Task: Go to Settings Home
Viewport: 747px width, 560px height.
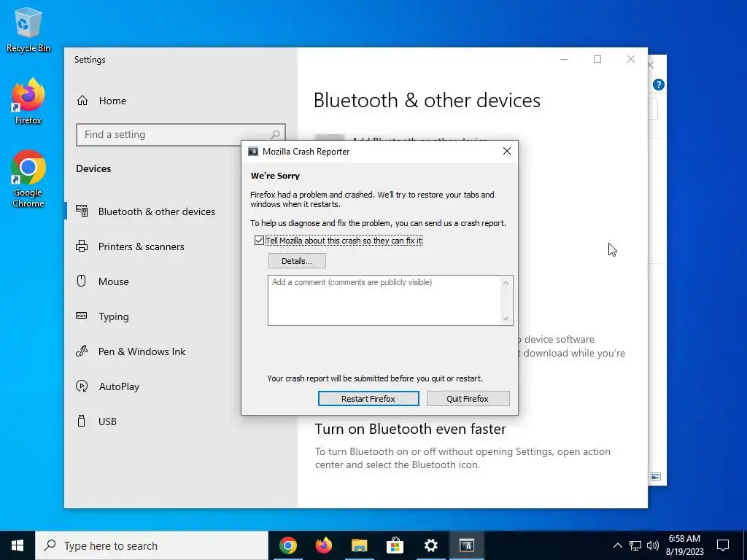Action: [101, 101]
